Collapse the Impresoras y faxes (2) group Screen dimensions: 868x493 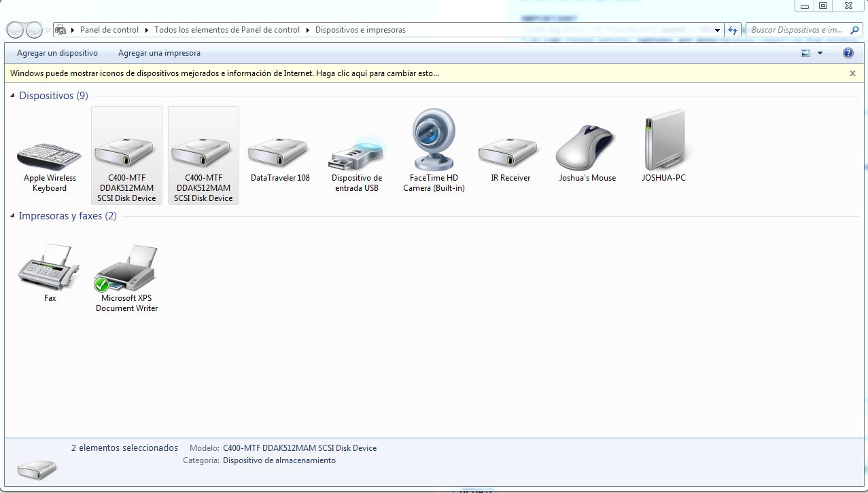(13, 217)
